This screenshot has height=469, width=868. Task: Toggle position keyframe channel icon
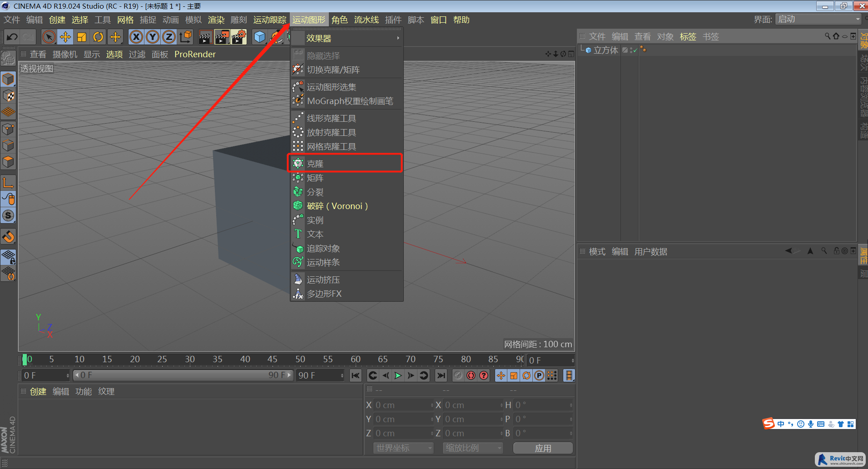click(501, 375)
